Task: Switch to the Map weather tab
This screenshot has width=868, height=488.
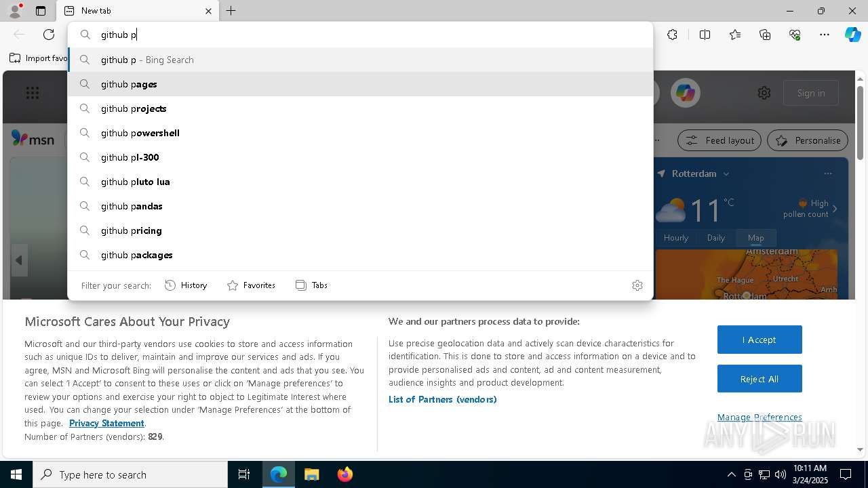Action: pos(756,238)
